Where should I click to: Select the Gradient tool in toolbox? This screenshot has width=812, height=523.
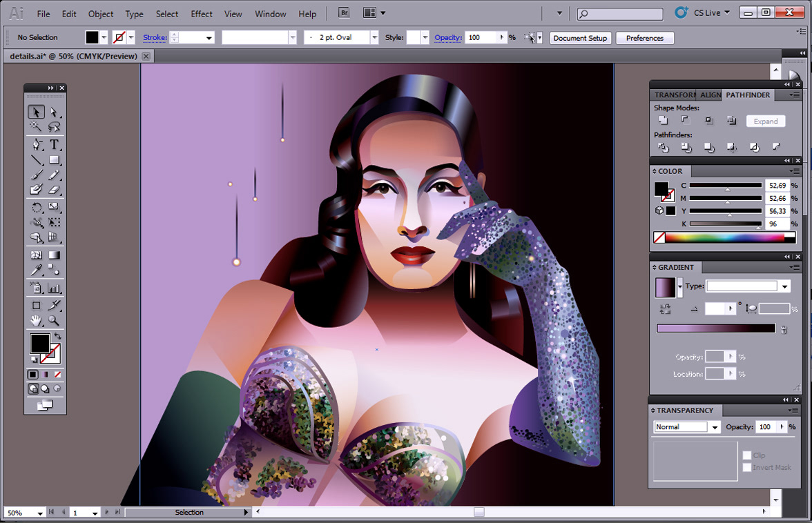tap(54, 255)
